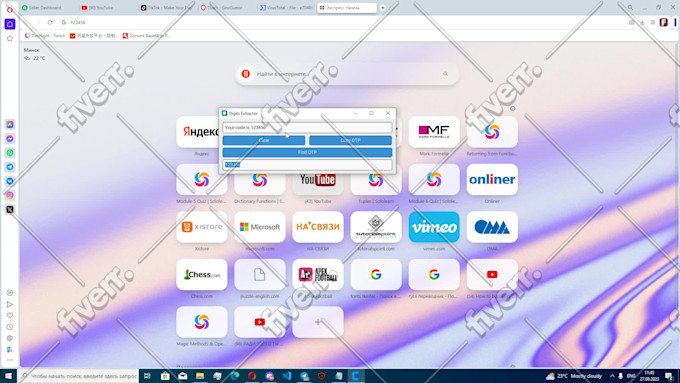The width and height of the screenshot is (680, 383).
Task: Open the Onliner speed dial tile
Action: click(x=492, y=179)
